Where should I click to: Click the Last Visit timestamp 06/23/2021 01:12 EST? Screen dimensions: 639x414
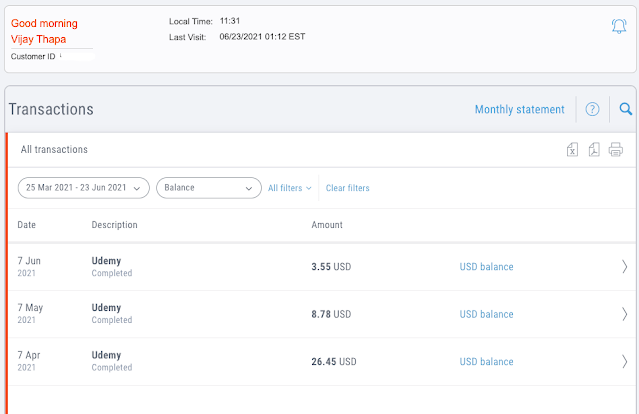point(262,37)
